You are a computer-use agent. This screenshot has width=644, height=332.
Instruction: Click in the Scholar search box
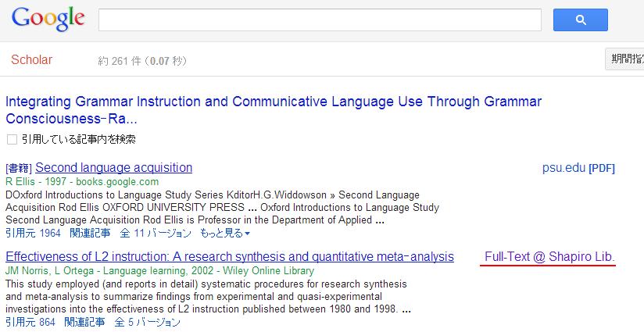pos(320,20)
